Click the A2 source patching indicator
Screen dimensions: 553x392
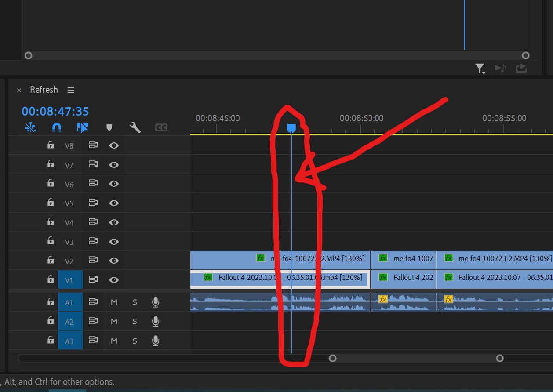70,321
